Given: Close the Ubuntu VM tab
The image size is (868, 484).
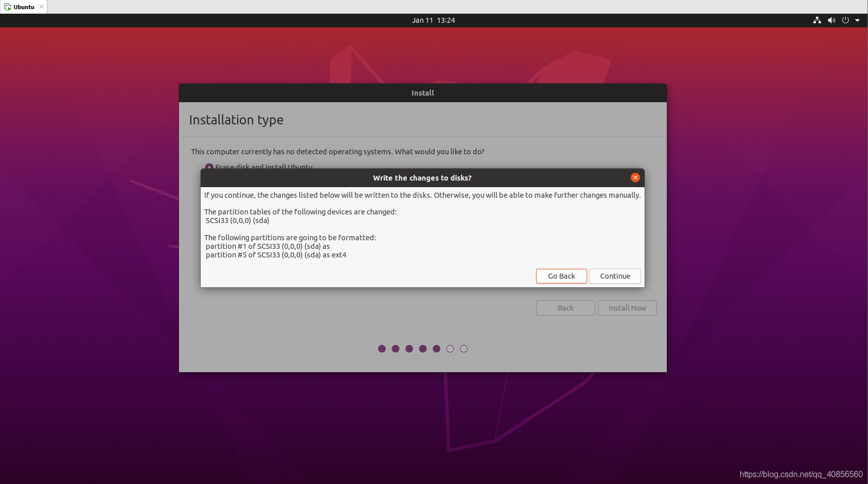Looking at the screenshot, I should point(41,7).
